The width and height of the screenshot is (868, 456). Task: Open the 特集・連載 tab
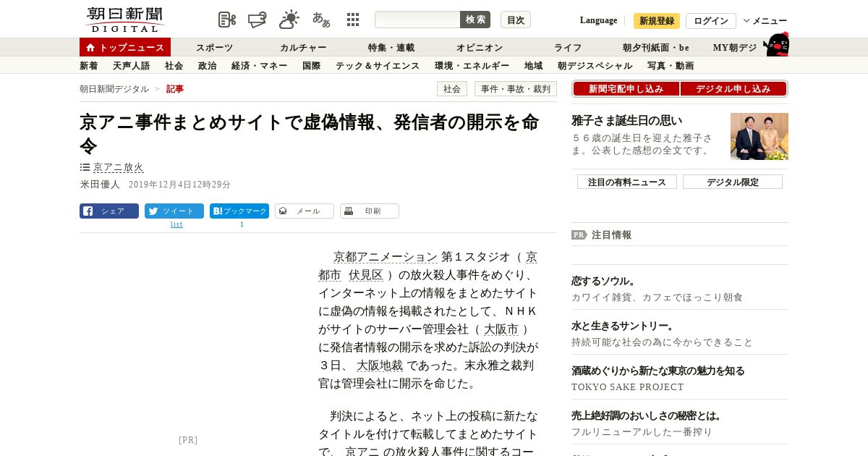(x=391, y=48)
